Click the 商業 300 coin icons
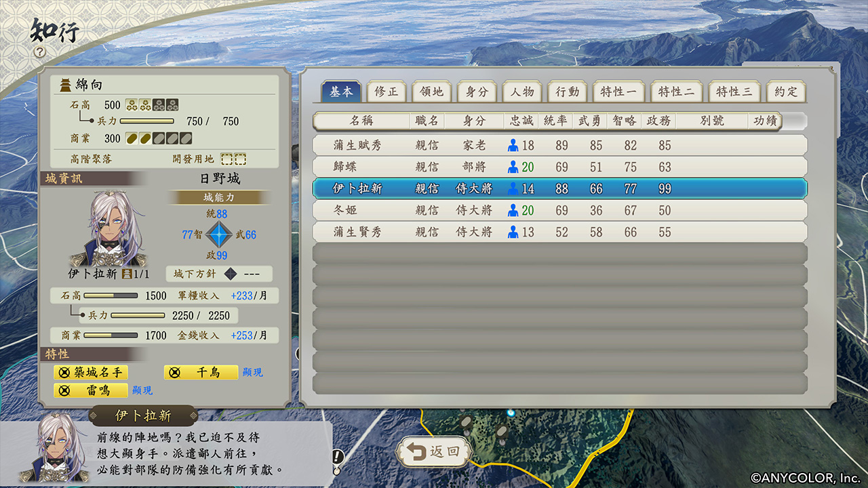The height and width of the screenshot is (488, 868). point(159,138)
